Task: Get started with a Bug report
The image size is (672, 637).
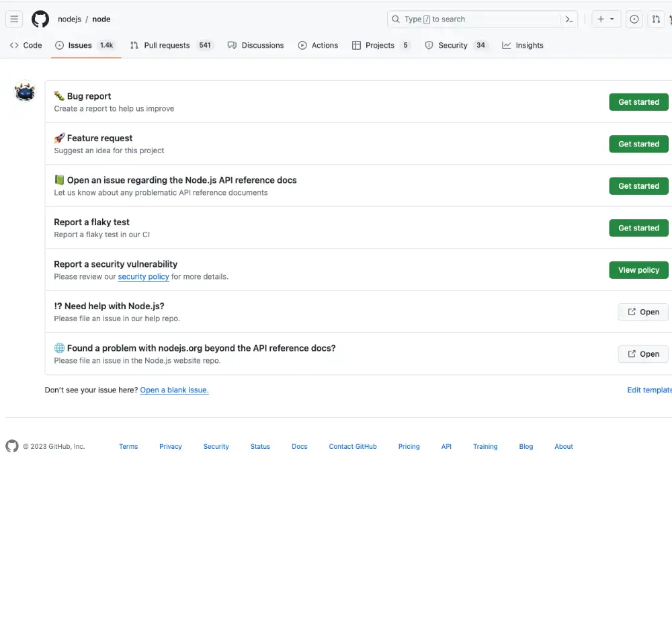Action: tap(638, 102)
